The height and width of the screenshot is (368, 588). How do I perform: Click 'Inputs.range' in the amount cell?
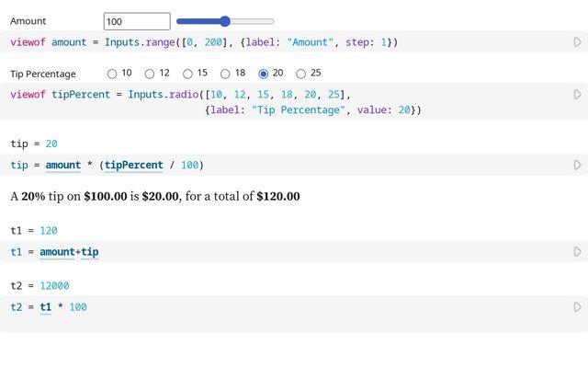pos(140,42)
